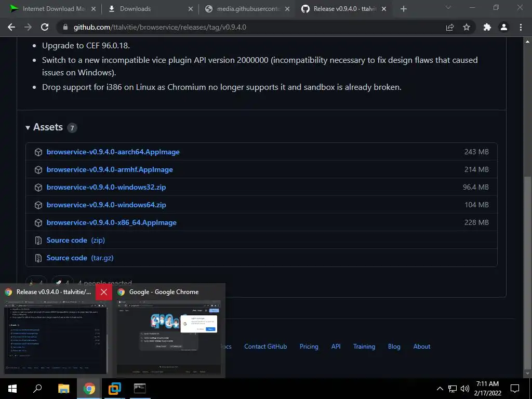The height and width of the screenshot is (399, 532).
Task: Share this page from the address bar
Action: click(x=450, y=27)
